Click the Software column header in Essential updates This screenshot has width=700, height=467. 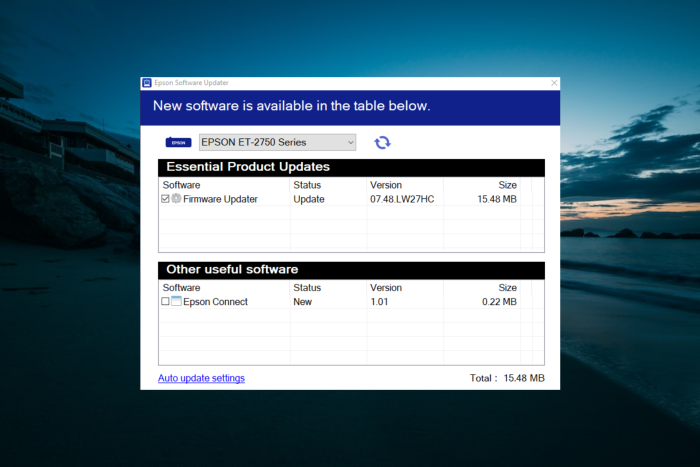point(181,185)
